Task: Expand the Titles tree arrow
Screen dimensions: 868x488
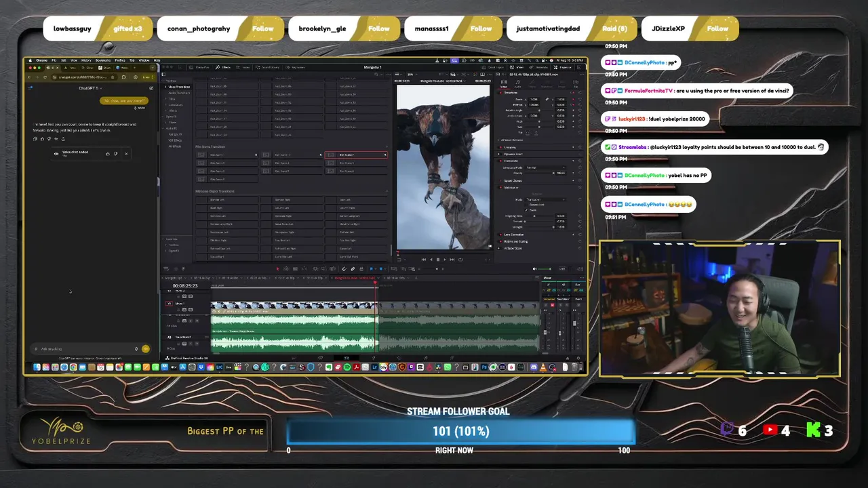Action: pos(165,99)
